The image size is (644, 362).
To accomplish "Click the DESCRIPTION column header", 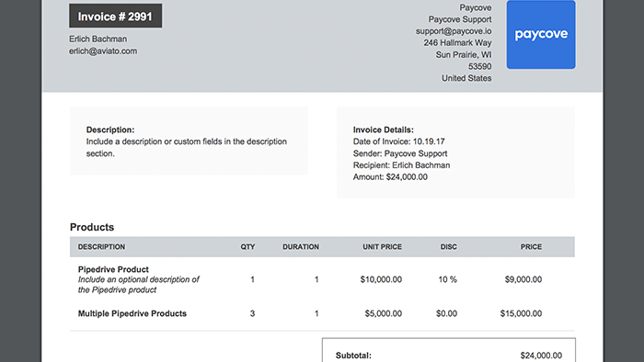I will (x=101, y=247).
